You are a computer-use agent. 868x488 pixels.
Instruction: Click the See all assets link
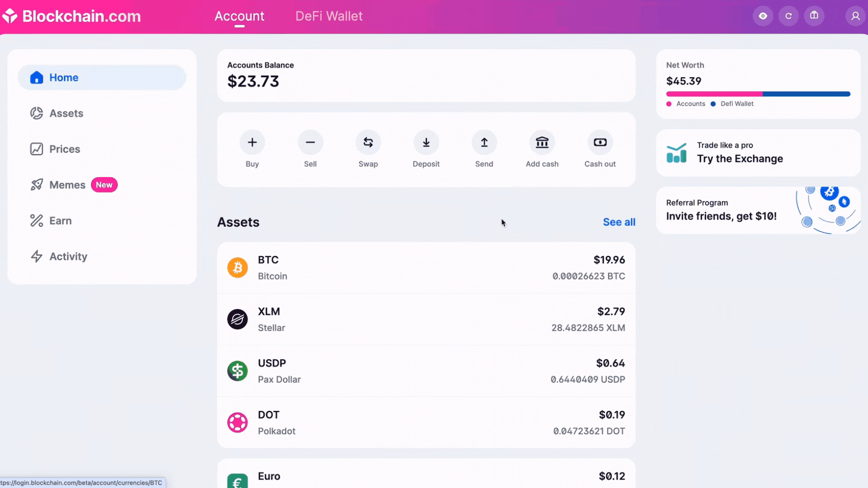(619, 222)
